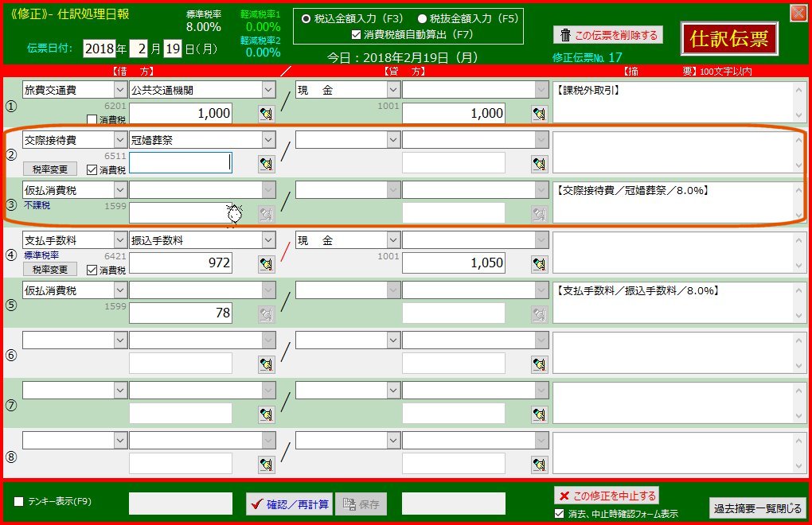Expand 冠婚葬祭 sub-account dropdown

(267, 140)
